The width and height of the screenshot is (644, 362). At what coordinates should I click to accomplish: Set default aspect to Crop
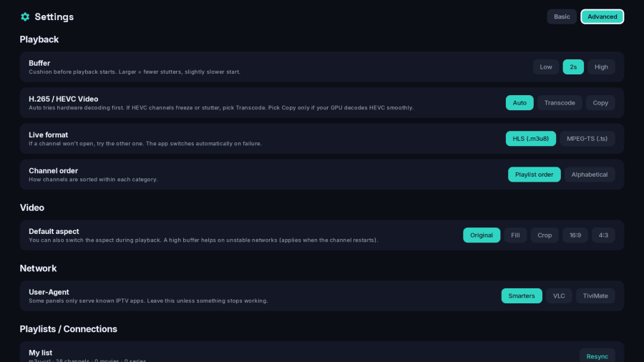coord(545,235)
